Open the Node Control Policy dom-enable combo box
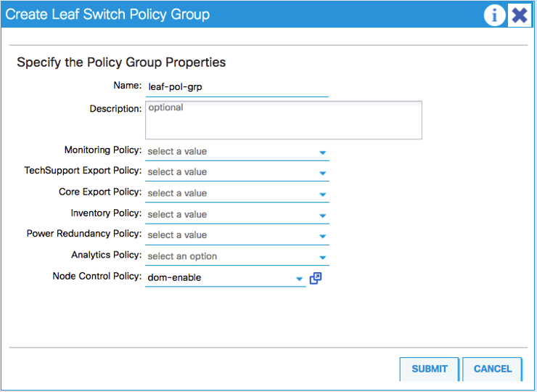This screenshot has height=392, width=537. tap(218, 277)
